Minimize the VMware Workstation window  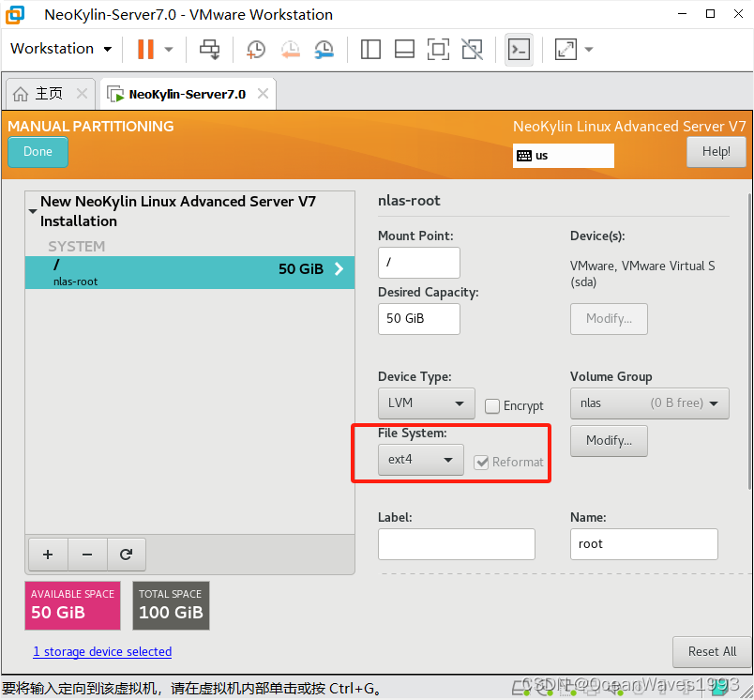click(682, 14)
